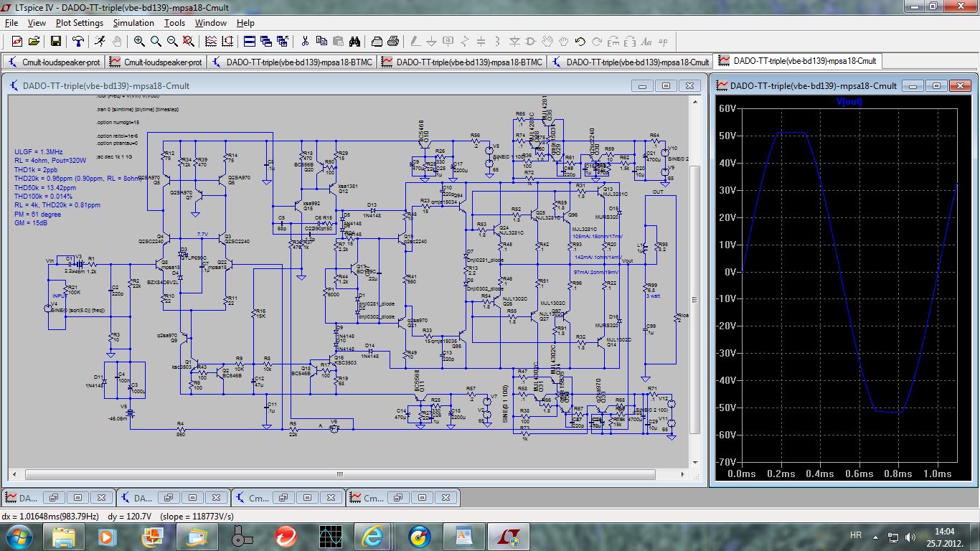The image size is (980, 551).
Task: Click the 14:04 clock in the system tray
Action: [945, 531]
